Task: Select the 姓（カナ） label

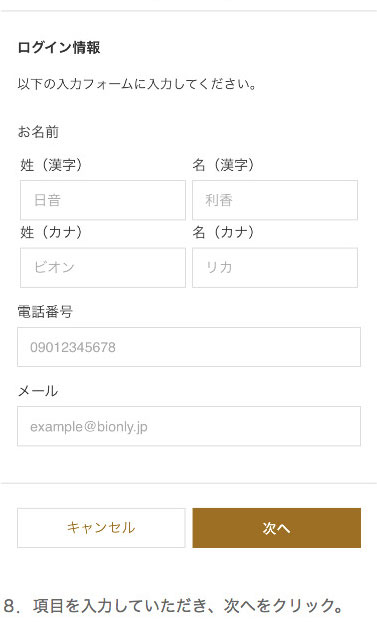Action: click(x=51, y=233)
